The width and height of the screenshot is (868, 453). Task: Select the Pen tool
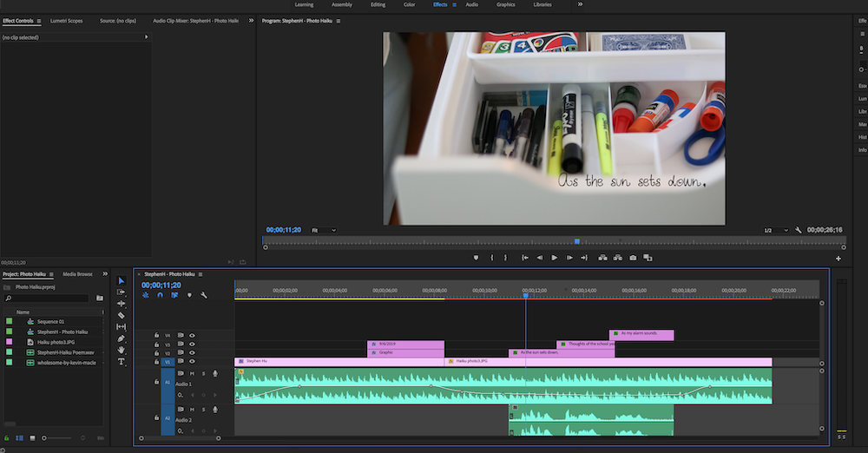click(x=122, y=338)
